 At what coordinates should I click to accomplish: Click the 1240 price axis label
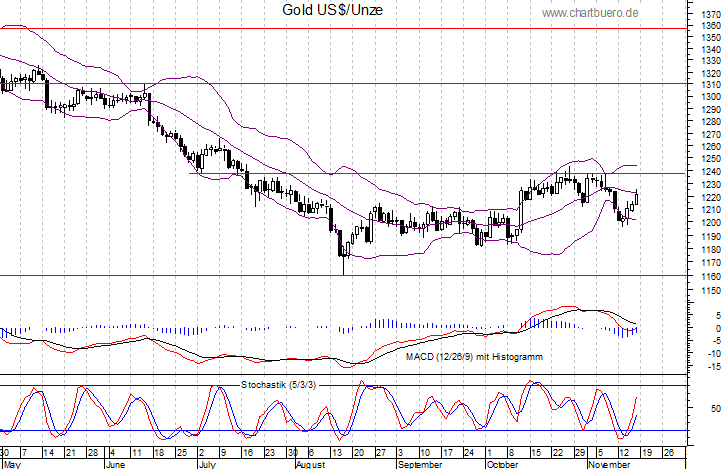click(709, 171)
